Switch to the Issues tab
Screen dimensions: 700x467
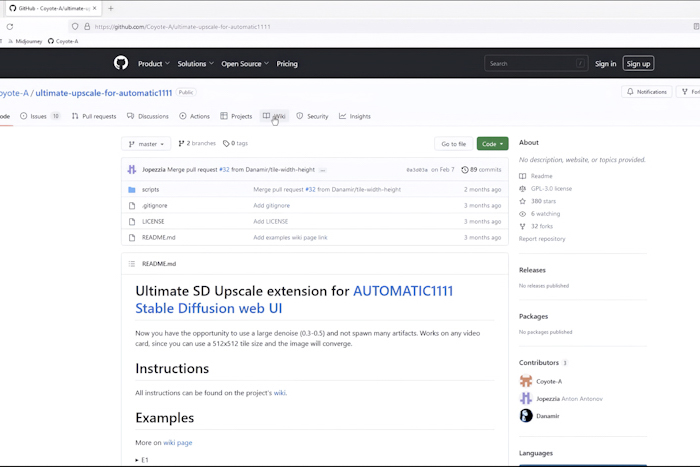40,116
